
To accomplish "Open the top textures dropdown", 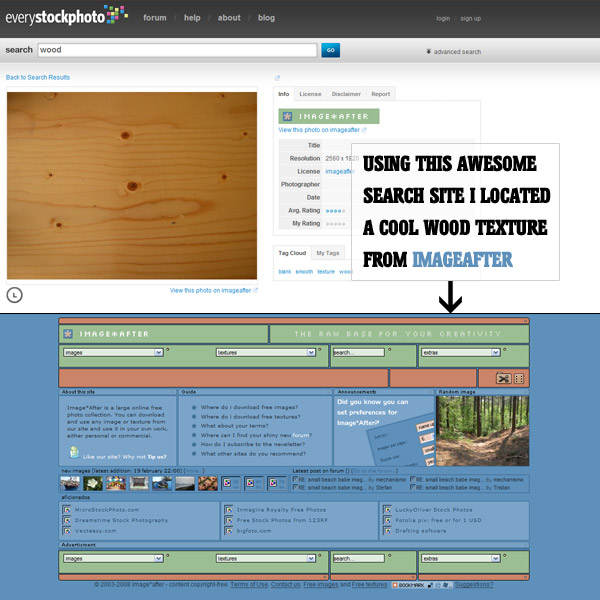I will (264, 352).
